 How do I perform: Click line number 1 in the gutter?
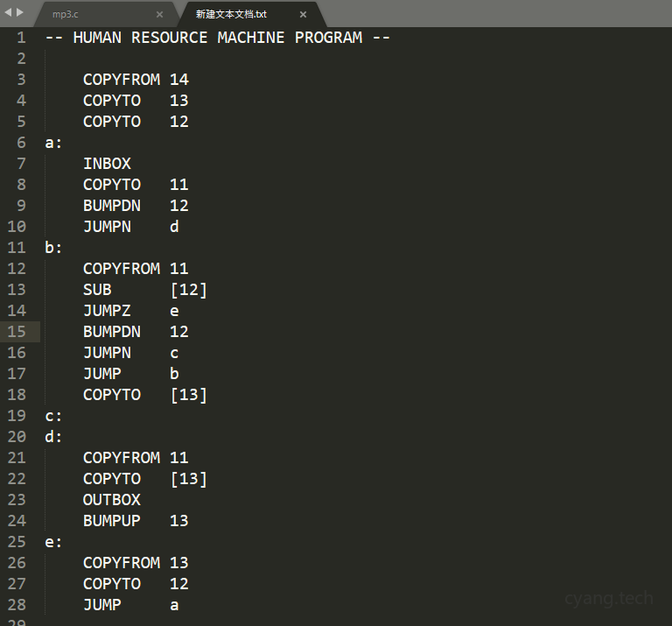pyautogui.click(x=20, y=38)
